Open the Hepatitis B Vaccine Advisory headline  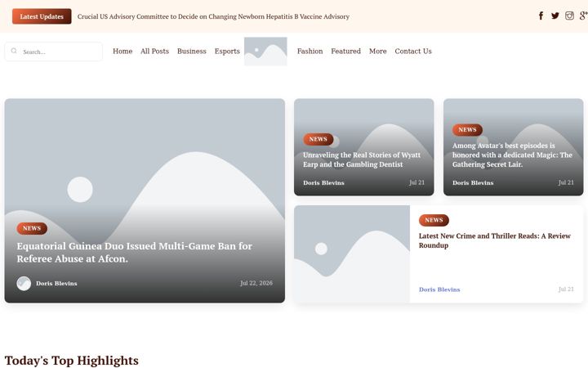click(213, 16)
